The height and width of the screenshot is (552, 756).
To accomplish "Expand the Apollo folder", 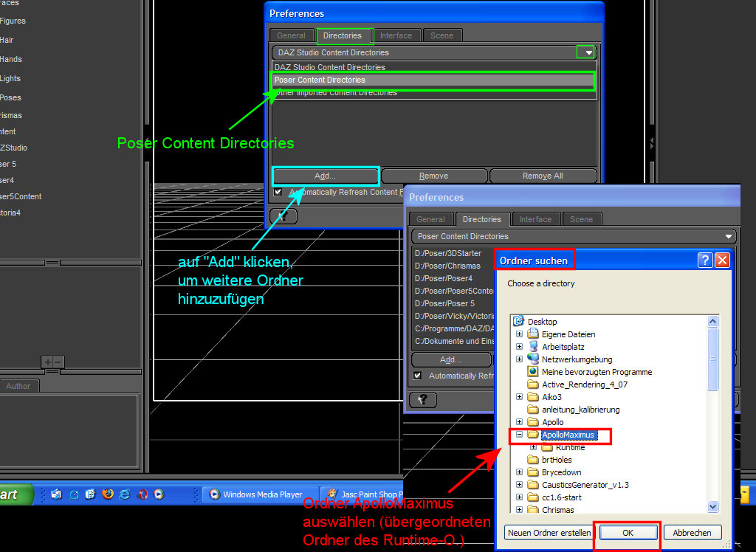I will coord(519,422).
